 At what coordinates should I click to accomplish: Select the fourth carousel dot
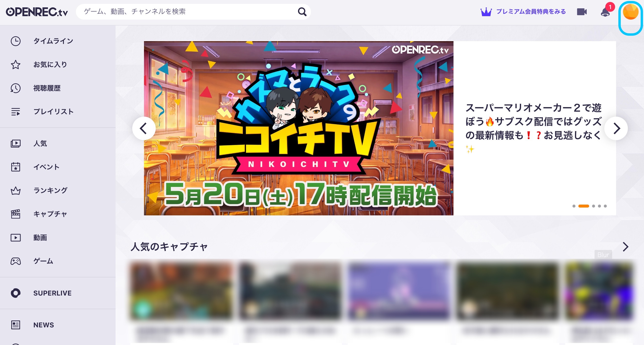pos(599,206)
